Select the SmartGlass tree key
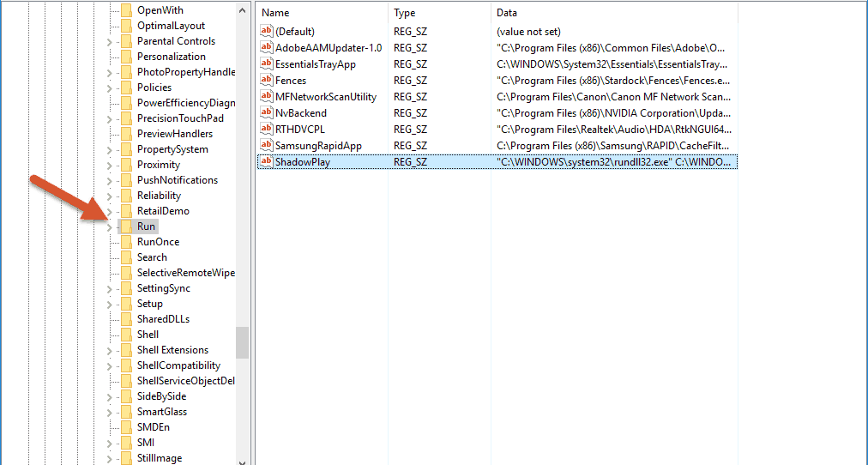This screenshot has height=465, width=868. 162,412
